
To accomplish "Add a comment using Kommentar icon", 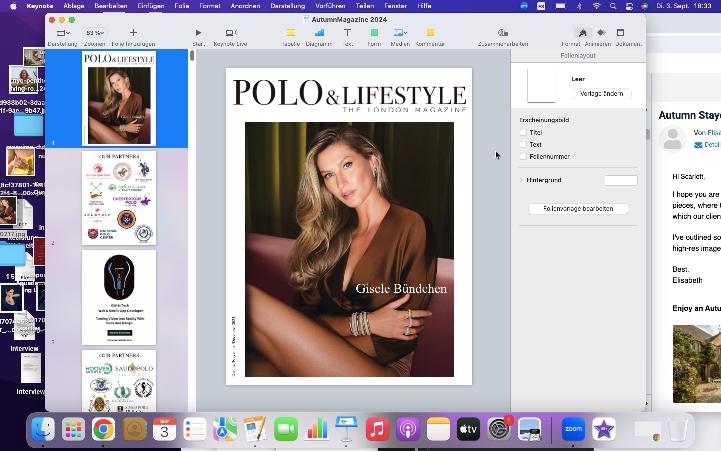I will pyautogui.click(x=430, y=33).
